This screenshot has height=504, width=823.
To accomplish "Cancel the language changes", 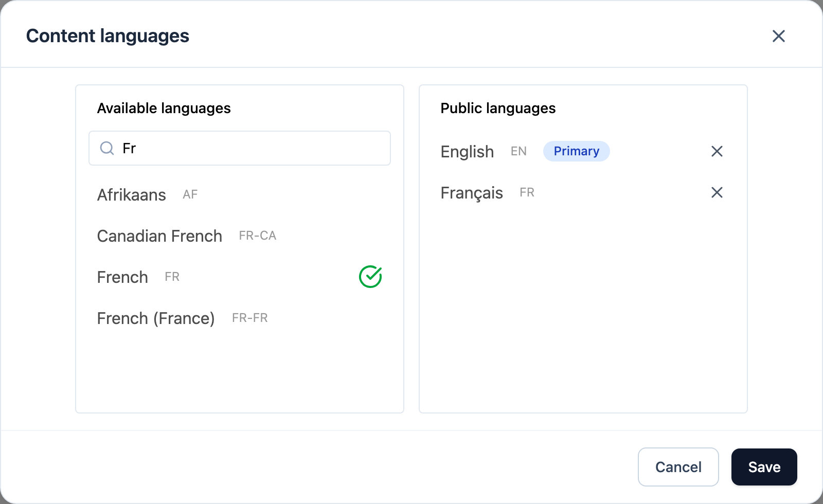I will point(678,467).
